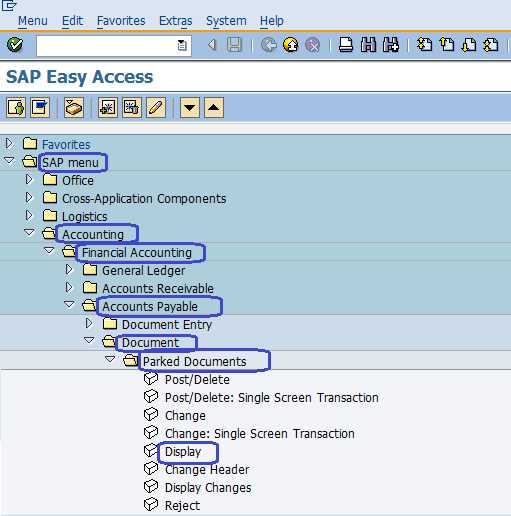Image resolution: width=511 pixels, height=516 pixels.
Task: Click the Favorites tree label
Action: coord(66,145)
